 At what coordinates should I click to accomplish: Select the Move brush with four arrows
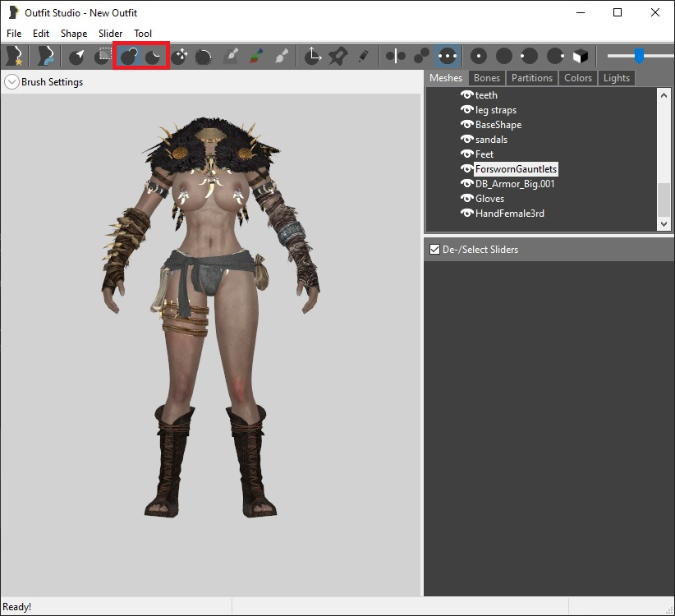click(x=179, y=57)
